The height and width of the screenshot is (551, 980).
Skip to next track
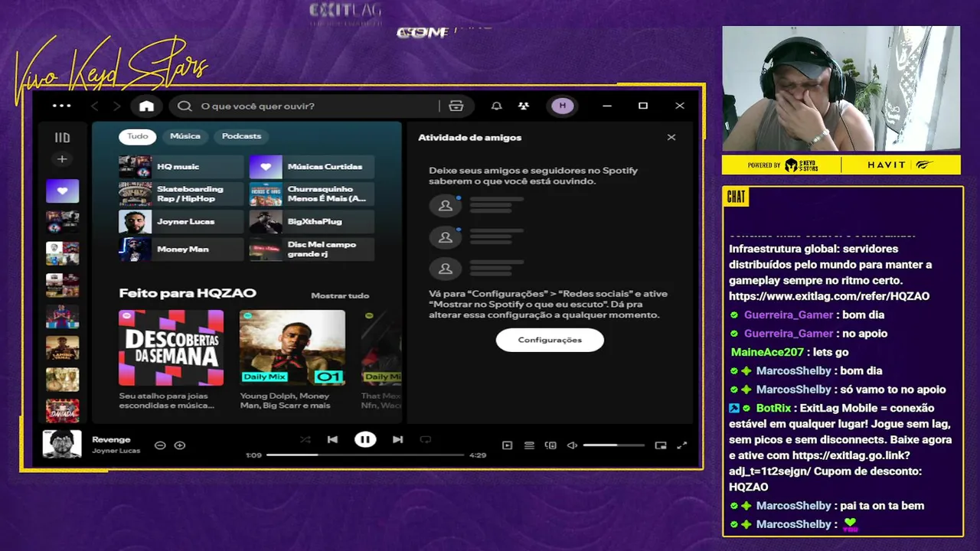[x=397, y=439]
